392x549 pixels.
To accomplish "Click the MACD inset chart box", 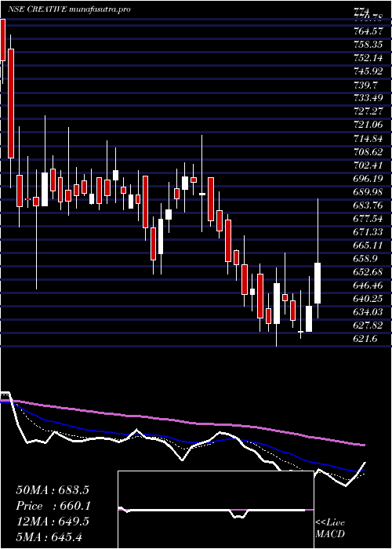I will [x=216, y=510].
